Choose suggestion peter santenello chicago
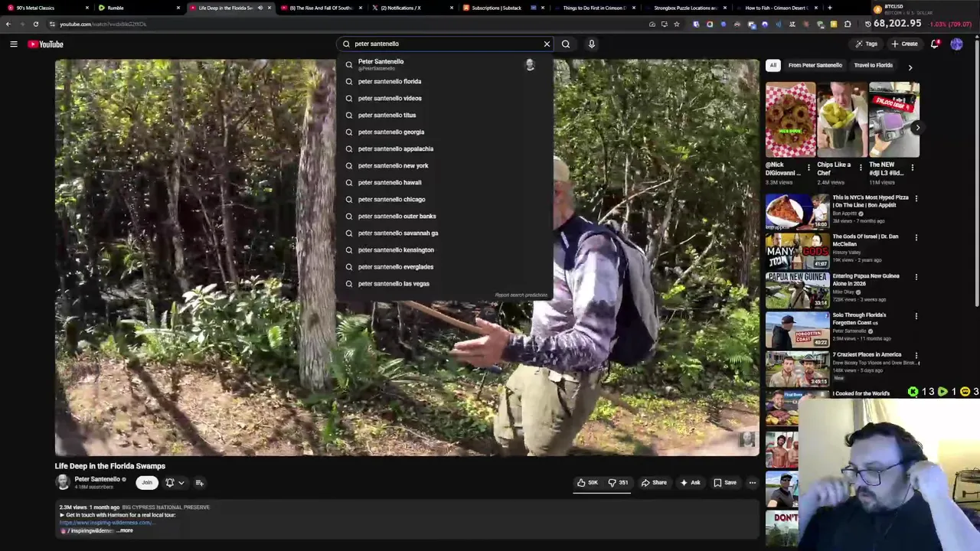Viewport: 980px width, 551px height. [444, 199]
